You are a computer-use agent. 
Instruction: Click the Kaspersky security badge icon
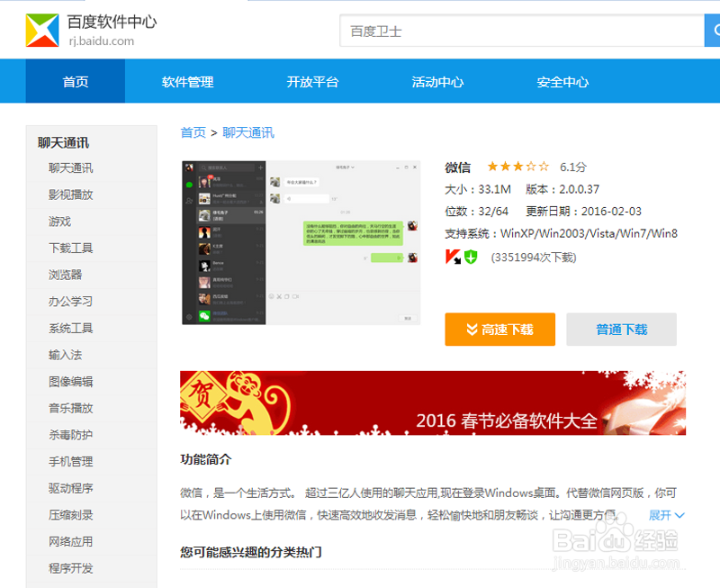[x=453, y=257]
